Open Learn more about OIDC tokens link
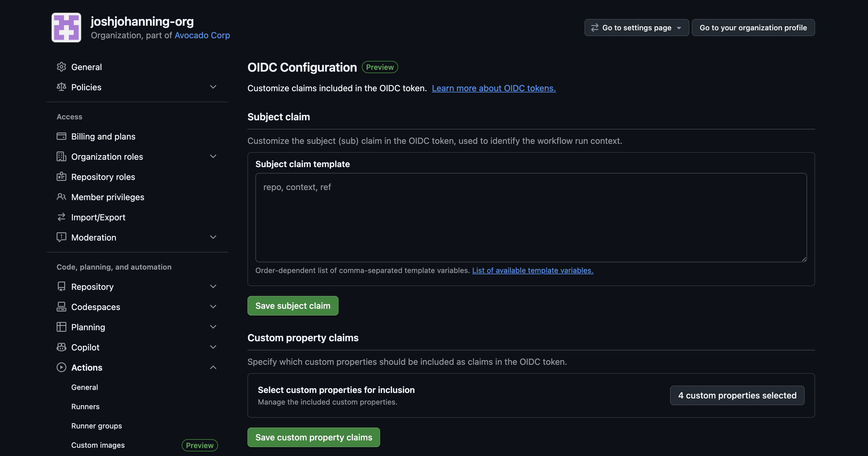The image size is (868, 456). (x=494, y=88)
